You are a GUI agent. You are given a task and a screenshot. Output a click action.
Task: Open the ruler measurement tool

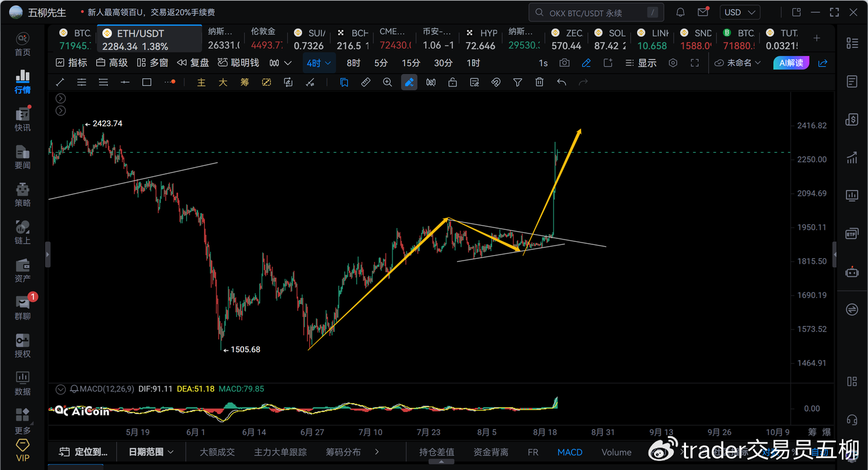click(x=365, y=82)
